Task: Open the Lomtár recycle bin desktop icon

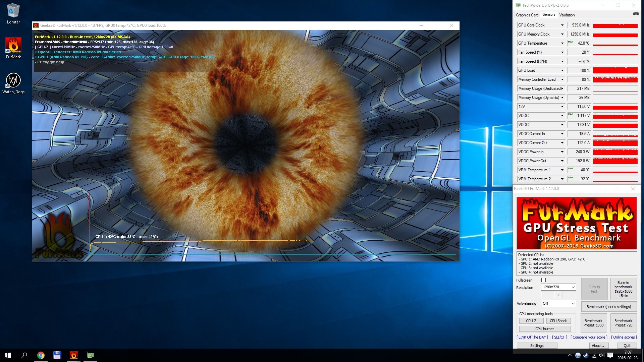Action: [x=13, y=13]
